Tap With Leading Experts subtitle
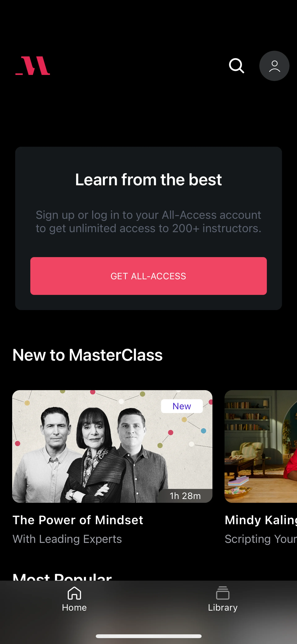 click(67, 539)
